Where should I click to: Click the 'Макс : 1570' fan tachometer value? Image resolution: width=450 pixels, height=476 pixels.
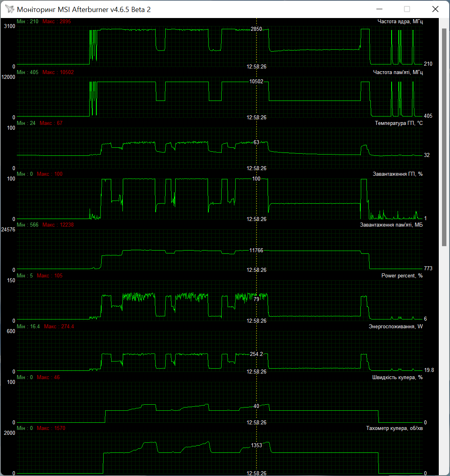(x=51, y=428)
